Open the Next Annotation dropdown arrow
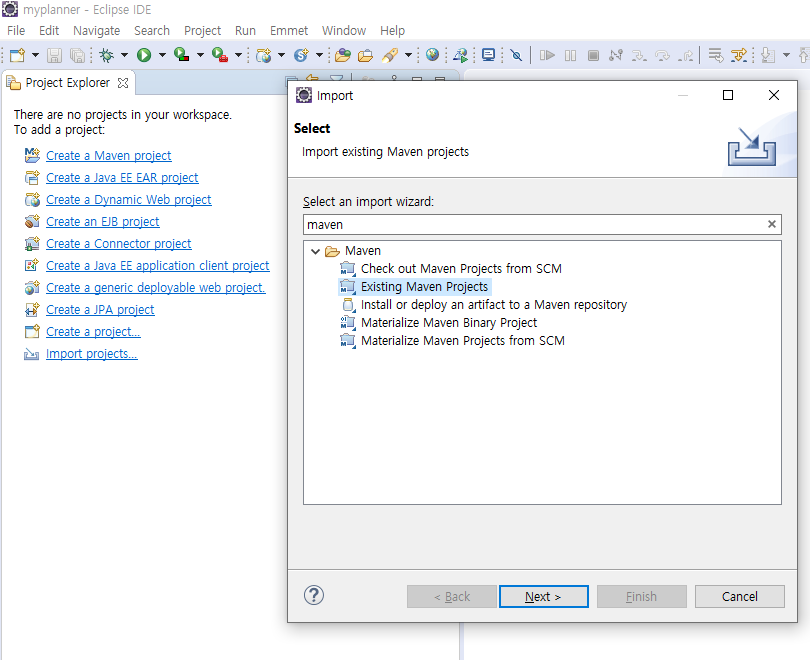810x660 pixels. coord(786,55)
